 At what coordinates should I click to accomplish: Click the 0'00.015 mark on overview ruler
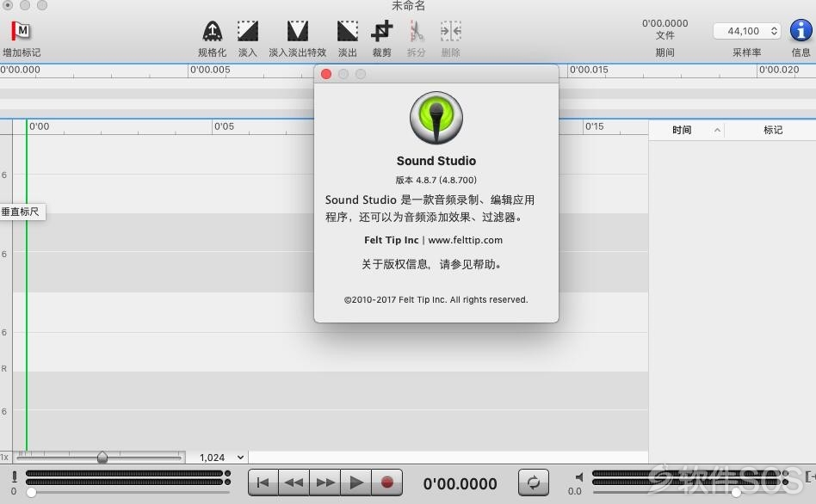pyautogui.click(x=589, y=70)
